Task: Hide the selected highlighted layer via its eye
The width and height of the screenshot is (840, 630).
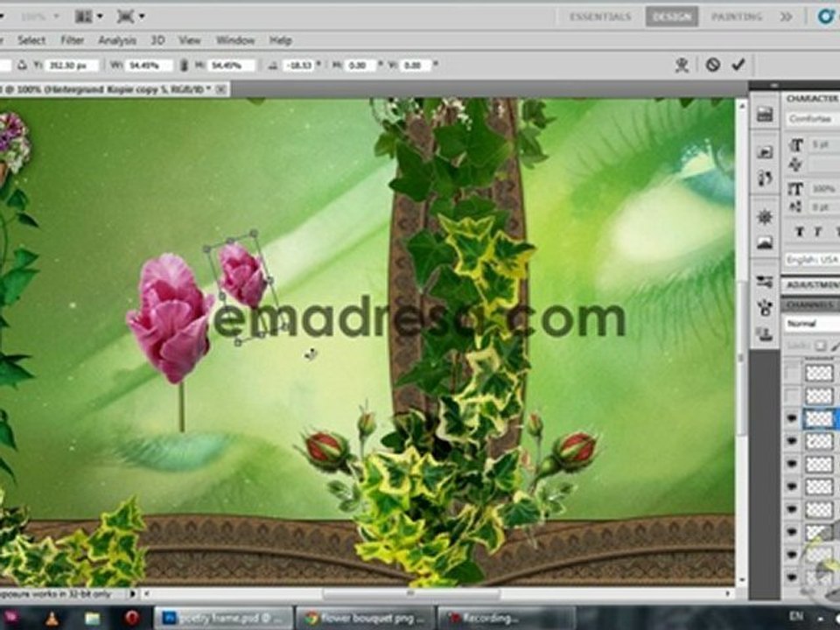Action: click(x=792, y=418)
